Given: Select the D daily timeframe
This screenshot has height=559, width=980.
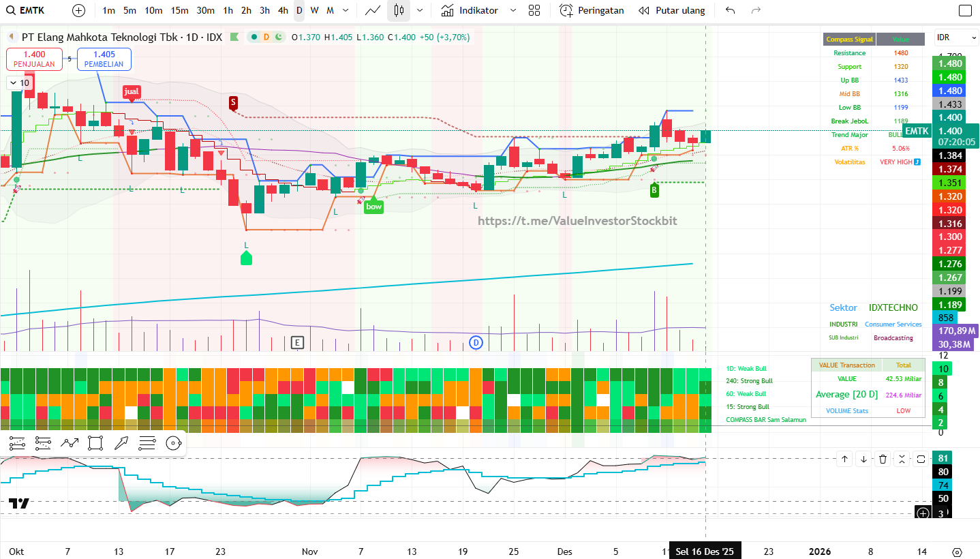Looking at the screenshot, I should click(x=299, y=10).
